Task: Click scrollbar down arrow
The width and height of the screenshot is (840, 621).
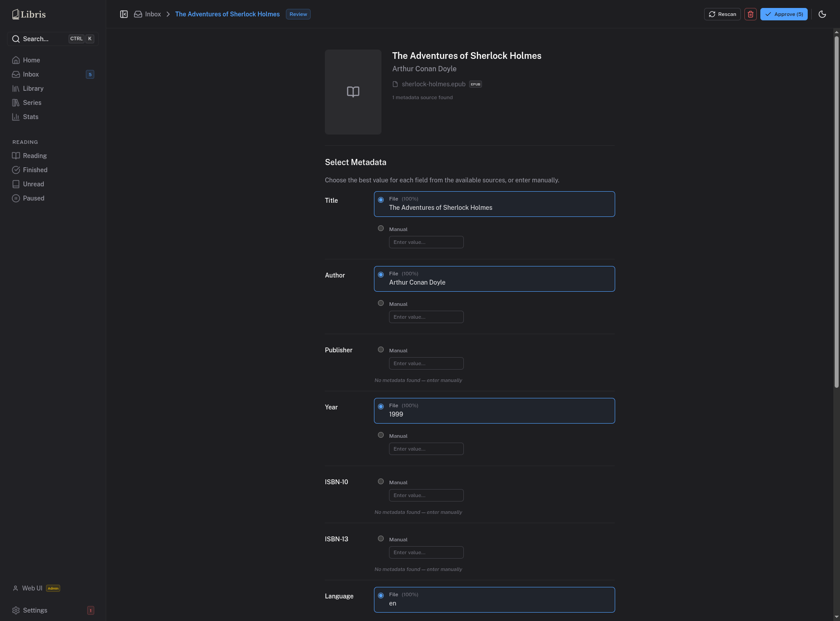Action: pos(836,617)
